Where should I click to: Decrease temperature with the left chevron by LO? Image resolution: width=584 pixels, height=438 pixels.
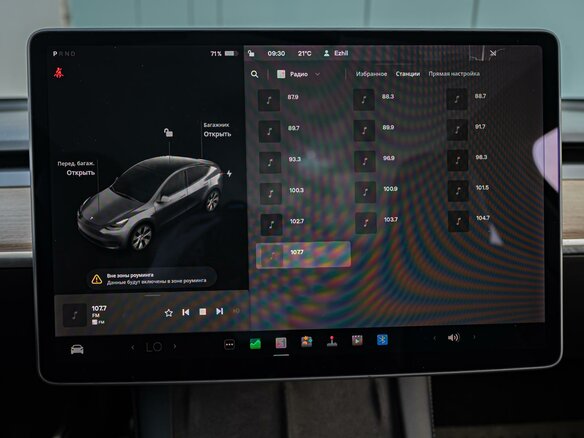point(133,347)
